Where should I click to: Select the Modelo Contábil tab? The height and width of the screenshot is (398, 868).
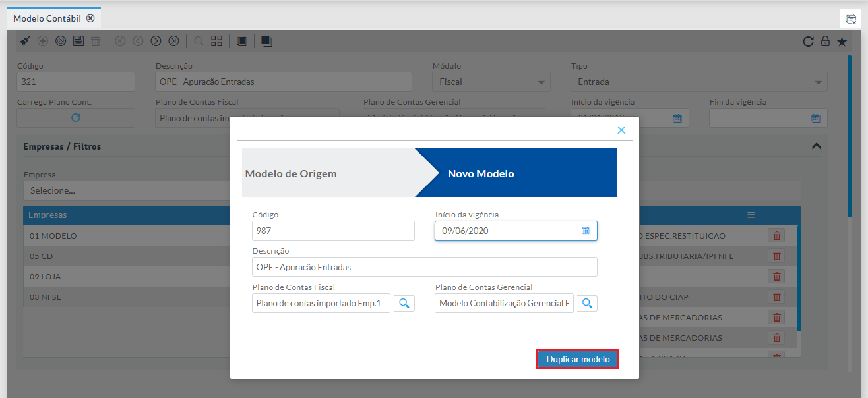[x=47, y=18]
